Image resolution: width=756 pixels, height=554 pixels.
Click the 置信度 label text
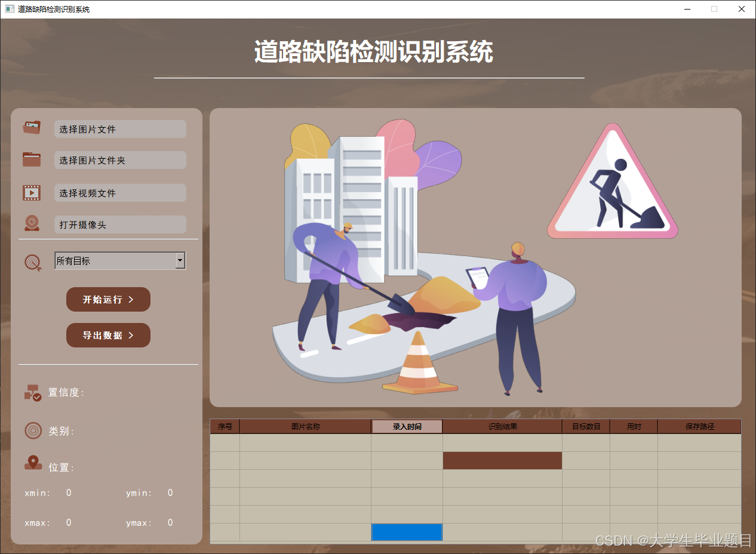pyautogui.click(x=66, y=392)
